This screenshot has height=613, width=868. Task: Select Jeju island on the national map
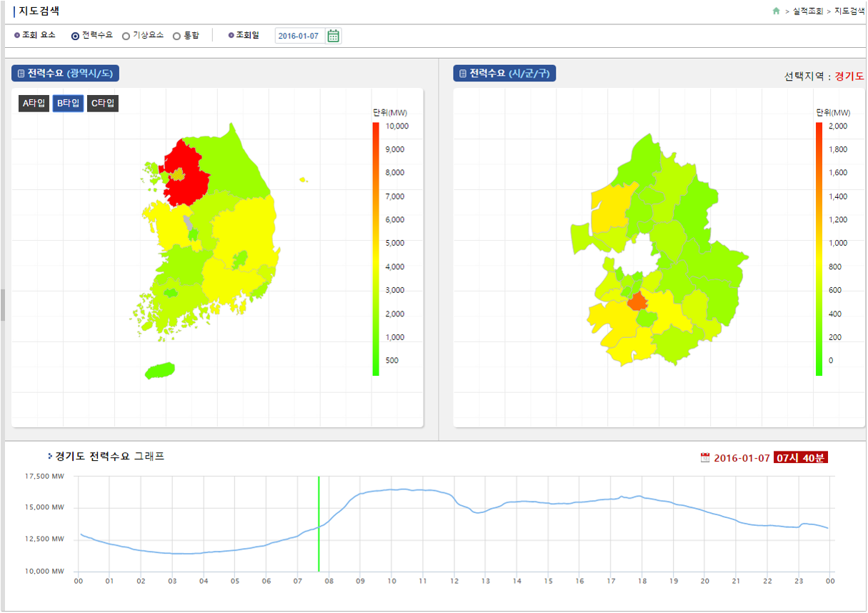coord(159,371)
